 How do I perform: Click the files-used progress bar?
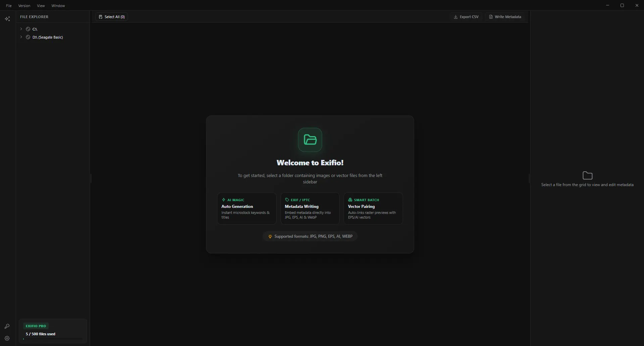pos(53,339)
